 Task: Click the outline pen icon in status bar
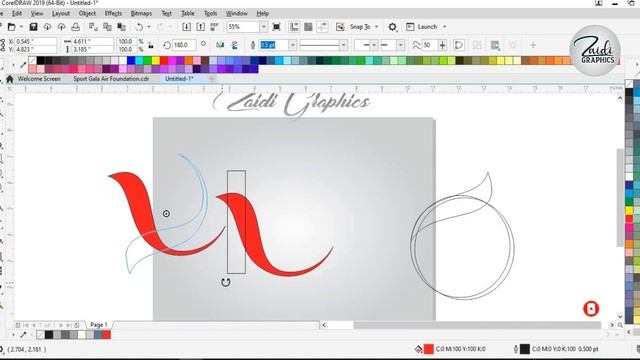click(x=516, y=349)
